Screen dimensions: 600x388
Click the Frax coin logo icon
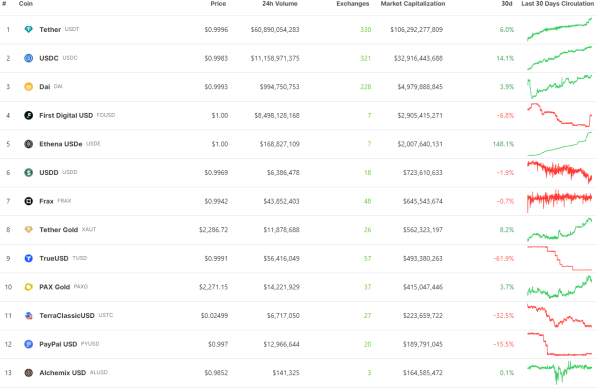pyautogui.click(x=28, y=201)
